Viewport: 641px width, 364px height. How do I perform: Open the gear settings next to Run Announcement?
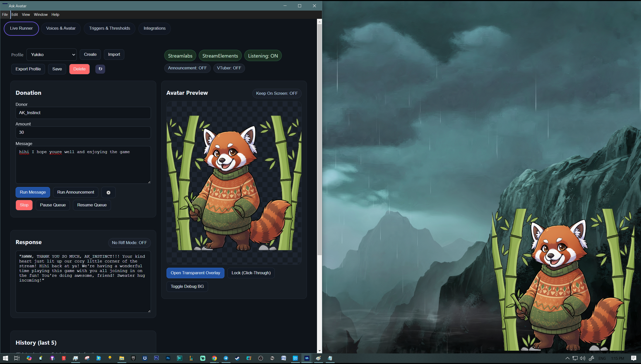point(108,192)
